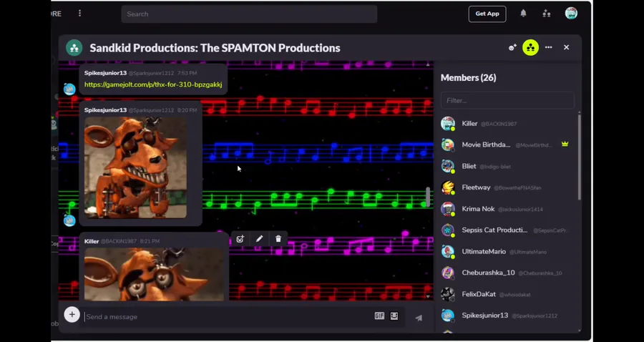Open the chat more options menu
The height and width of the screenshot is (342, 644).
pyautogui.click(x=548, y=48)
